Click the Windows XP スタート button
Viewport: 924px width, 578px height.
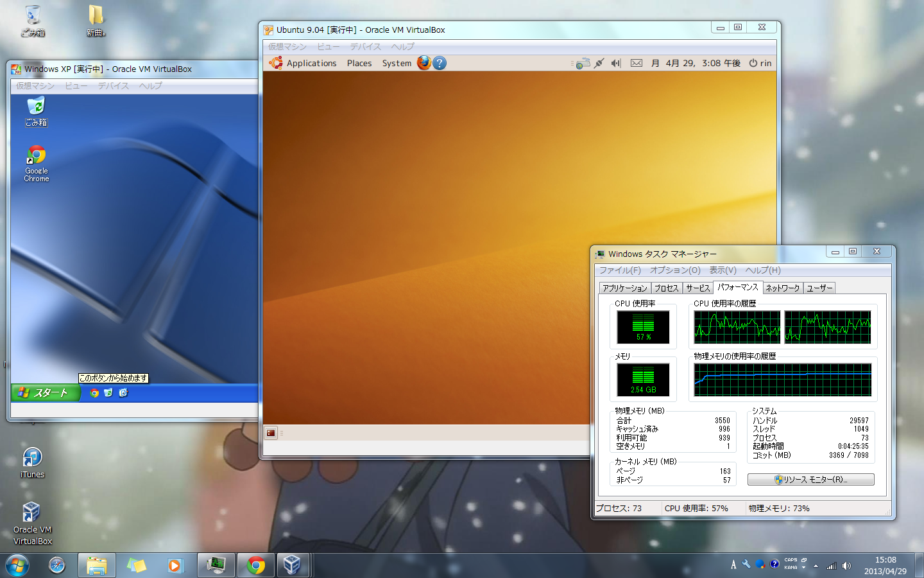click(x=45, y=392)
